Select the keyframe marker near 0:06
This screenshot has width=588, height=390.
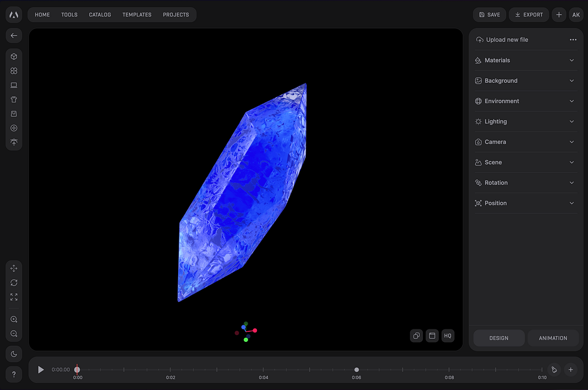pos(357,370)
